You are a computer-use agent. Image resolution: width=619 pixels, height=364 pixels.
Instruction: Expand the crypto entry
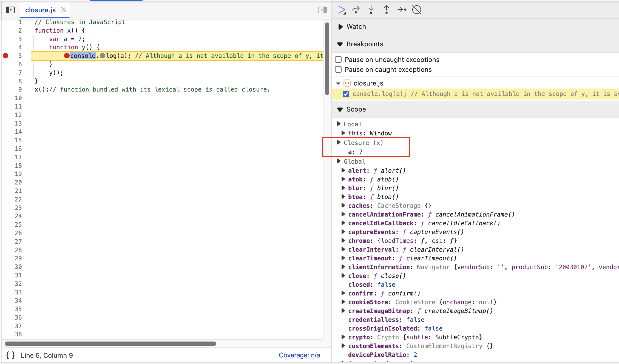[x=343, y=337]
